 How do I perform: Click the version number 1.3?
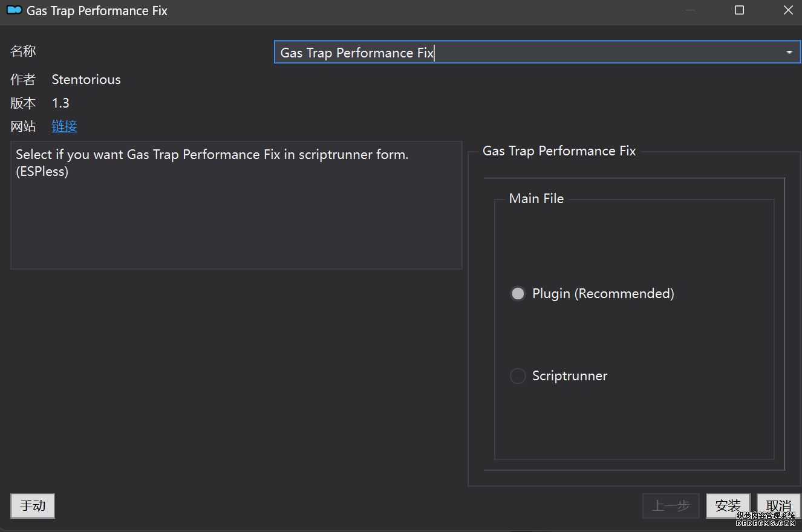(x=60, y=103)
